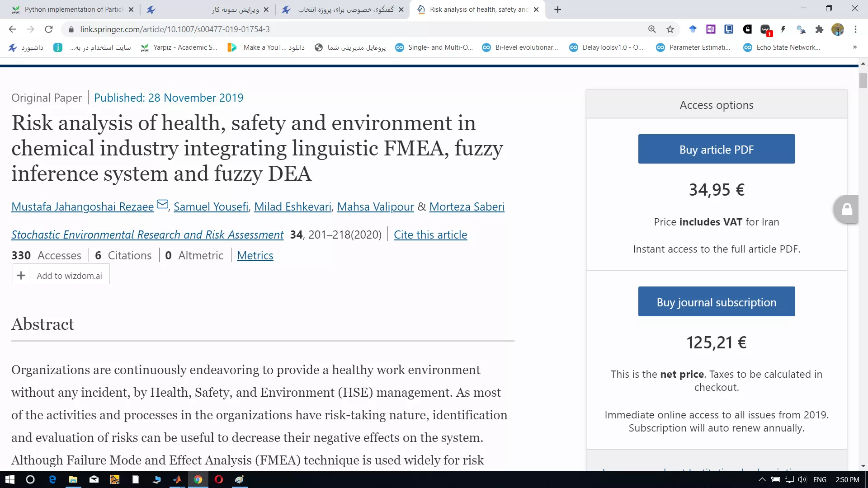Viewport: 868px width, 488px height.
Task: Show hidden system tray icons arrow
Action: click(x=762, y=479)
